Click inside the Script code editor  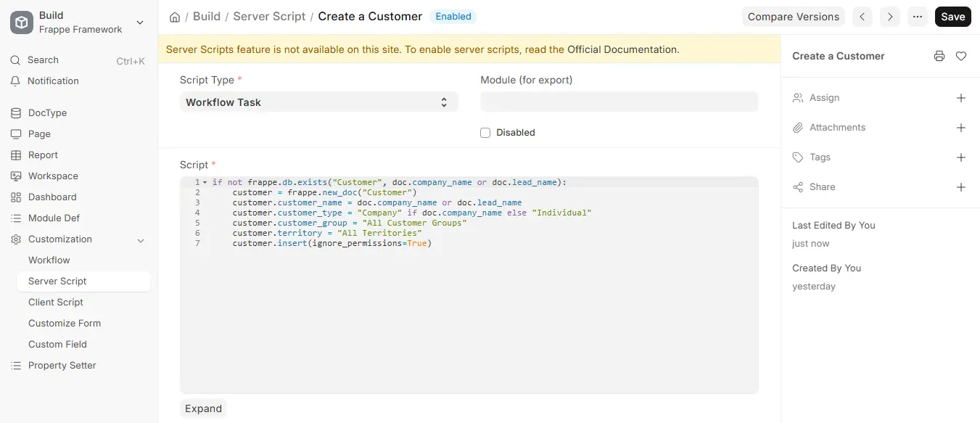point(469,285)
